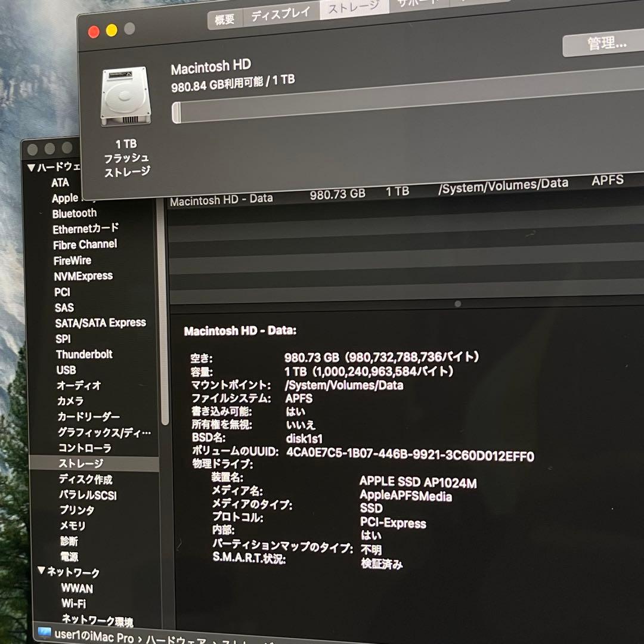This screenshot has width=644, height=644.
Task: Select Bluetooth in the sidebar
Action: click(x=75, y=213)
